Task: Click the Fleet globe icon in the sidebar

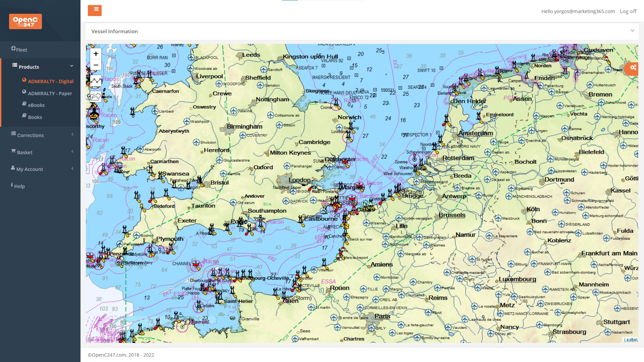Action: (x=13, y=48)
